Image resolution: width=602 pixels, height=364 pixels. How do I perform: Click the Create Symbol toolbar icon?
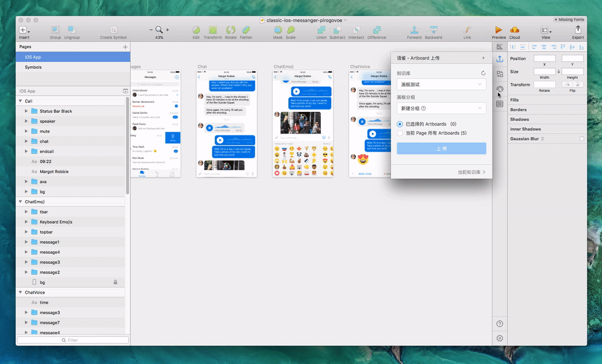[x=113, y=30]
